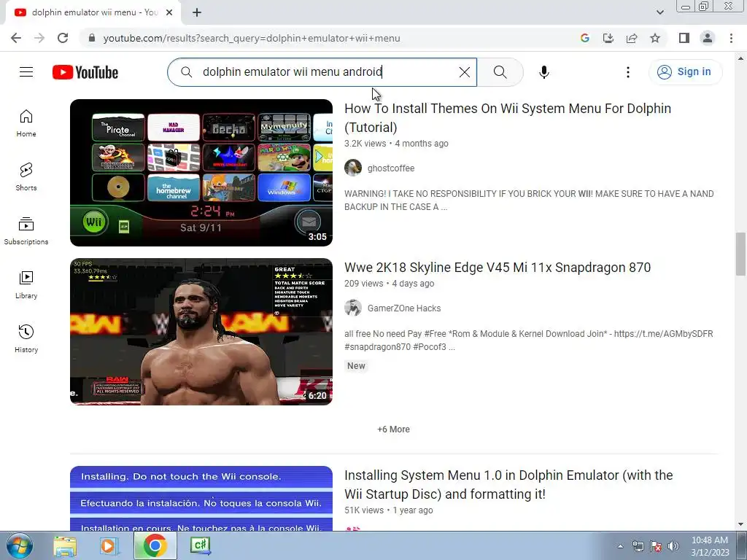Click the Sign in button

tap(685, 72)
